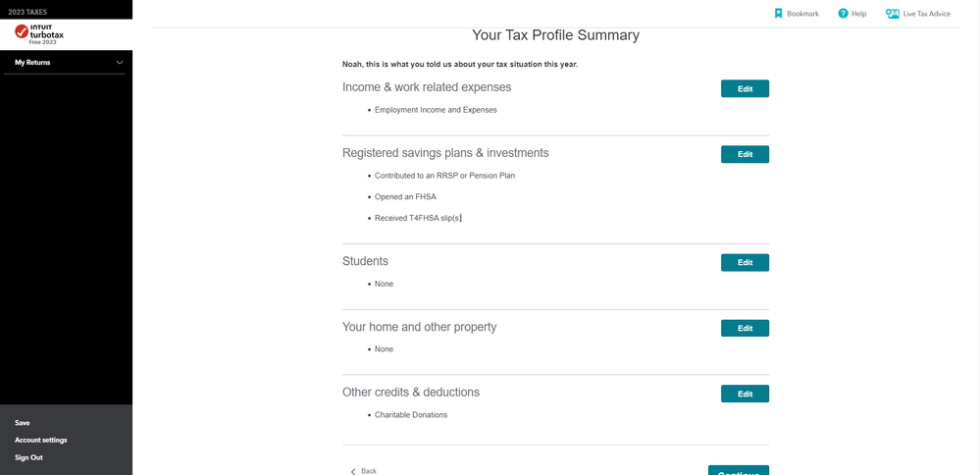Edit Your home and other property

[745, 328]
